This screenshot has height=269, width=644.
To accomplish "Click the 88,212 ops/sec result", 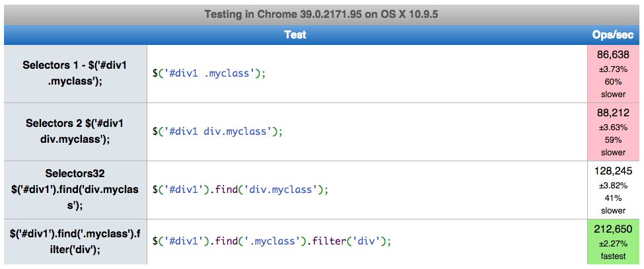I will 613,113.
